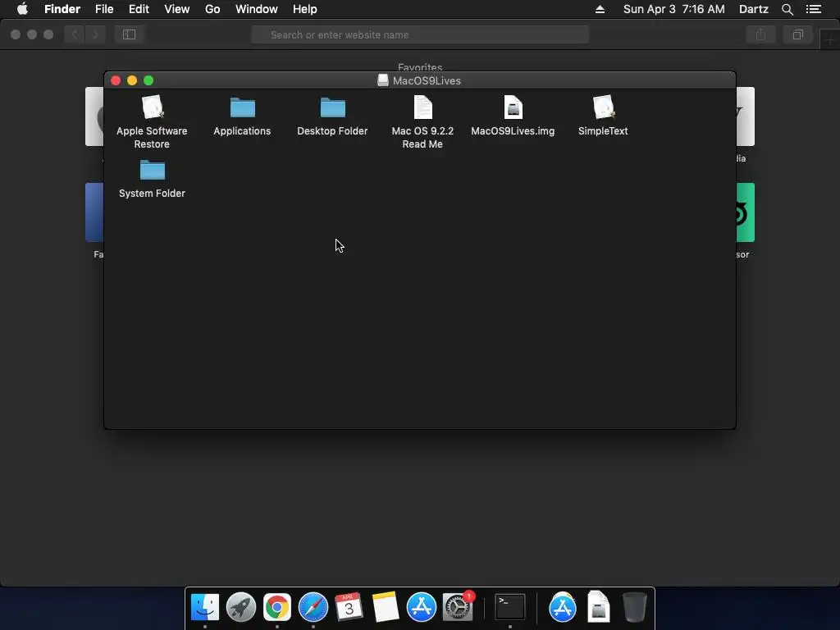Open the Applications stack in the Dock

563,607
